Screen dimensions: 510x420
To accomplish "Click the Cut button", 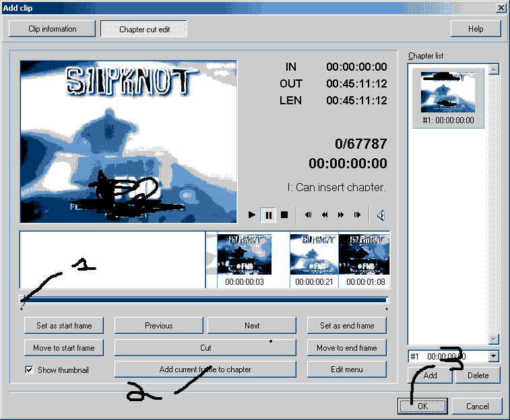I will 205,347.
